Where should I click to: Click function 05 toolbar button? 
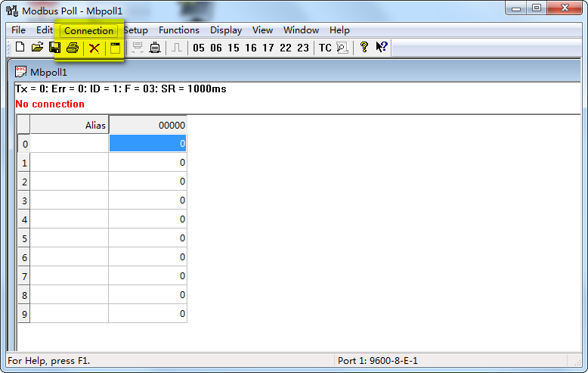click(199, 48)
